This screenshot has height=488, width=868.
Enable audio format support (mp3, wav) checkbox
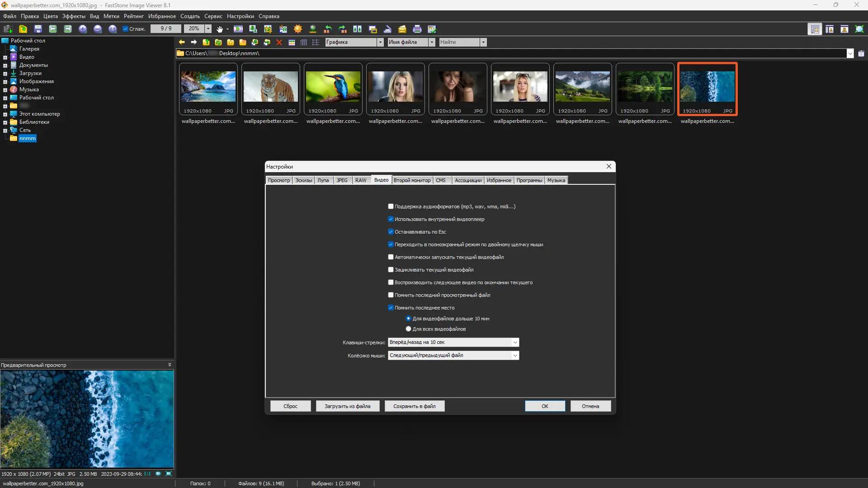click(391, 206)
